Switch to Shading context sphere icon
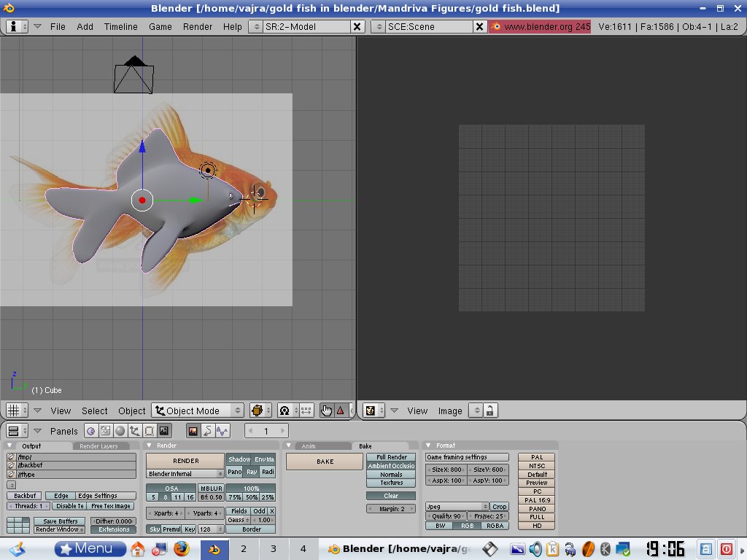Image resolution: width=747 pixels, height=560 pixels. tap(120, 431)
